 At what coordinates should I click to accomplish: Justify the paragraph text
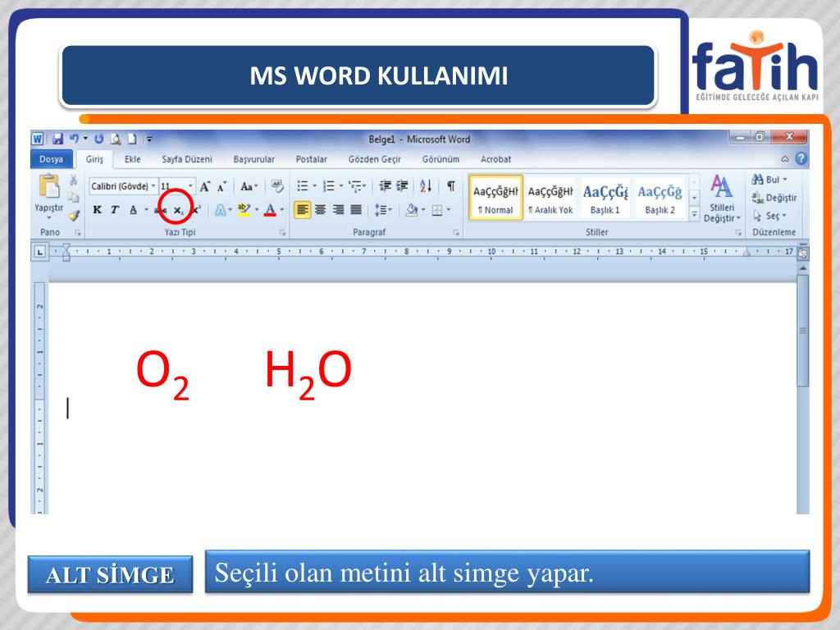click(x=356, y=209)
